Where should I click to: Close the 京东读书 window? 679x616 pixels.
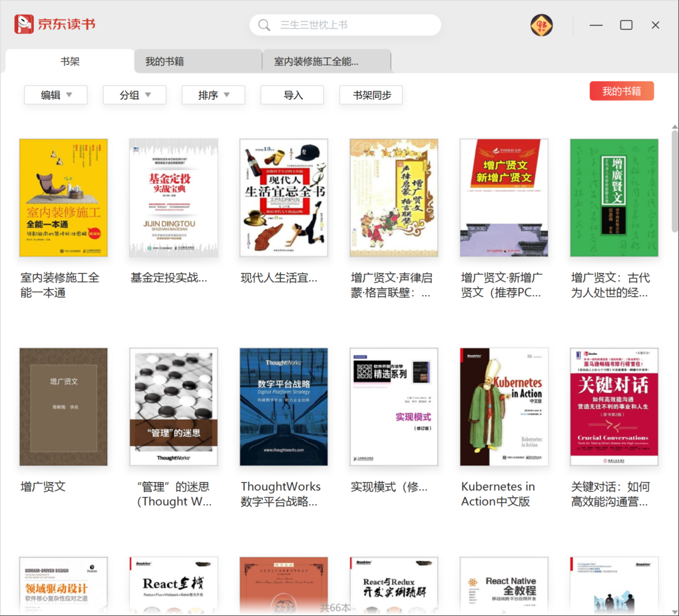click(656, 25)
